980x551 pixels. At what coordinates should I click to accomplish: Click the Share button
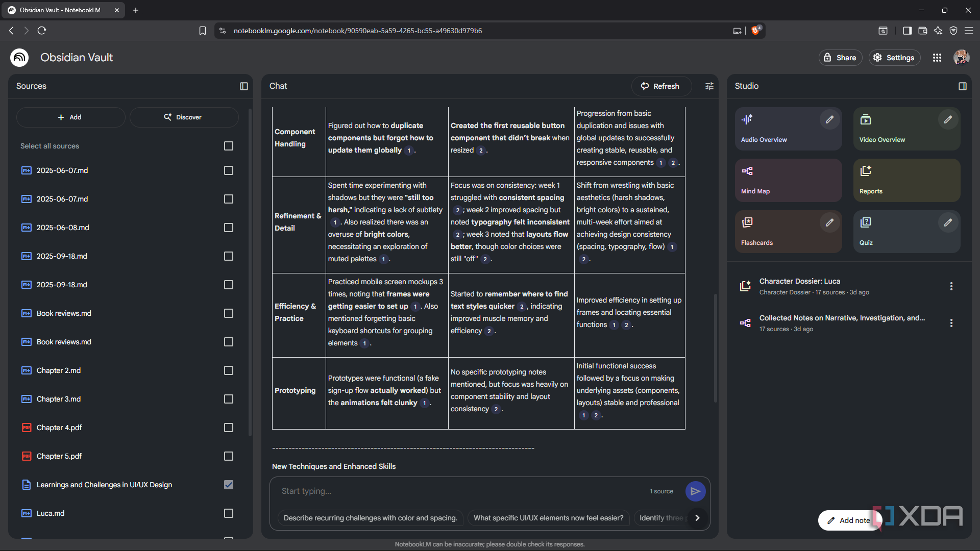pos(840,58)
